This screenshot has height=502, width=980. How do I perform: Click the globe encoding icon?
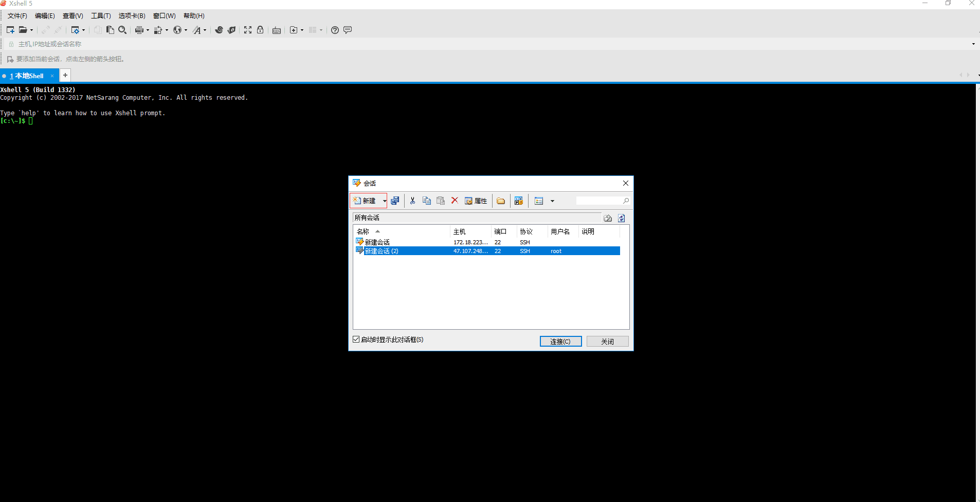(177, 30)
